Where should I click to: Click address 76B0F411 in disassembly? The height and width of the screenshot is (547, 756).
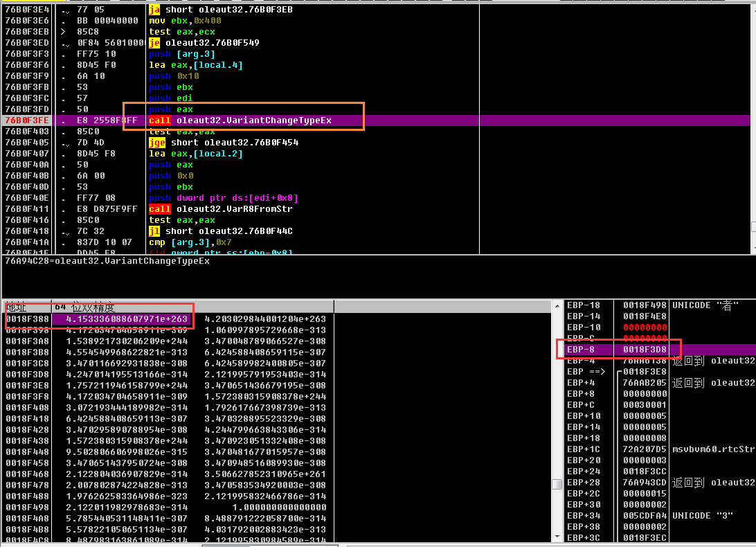click(x=27, y=209)
